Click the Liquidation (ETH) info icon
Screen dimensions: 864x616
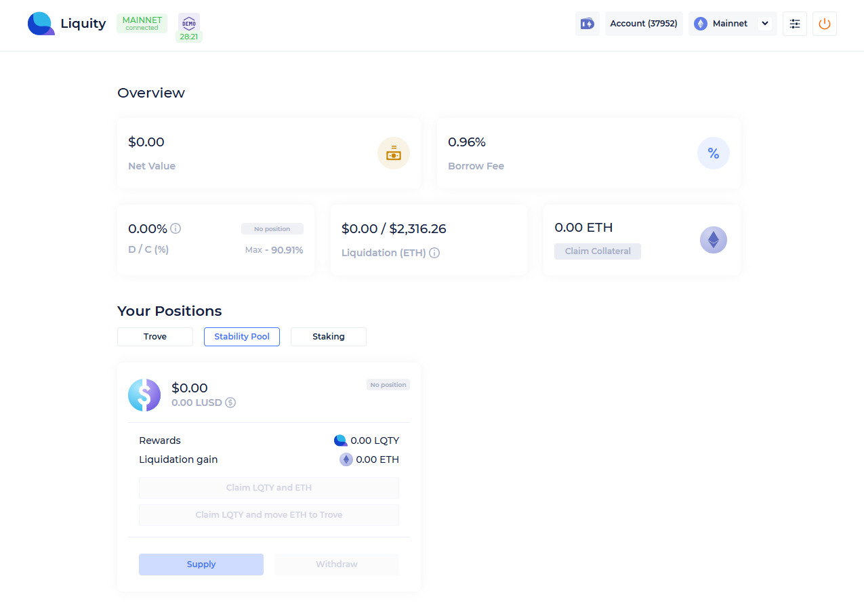(x=434, y=253)
